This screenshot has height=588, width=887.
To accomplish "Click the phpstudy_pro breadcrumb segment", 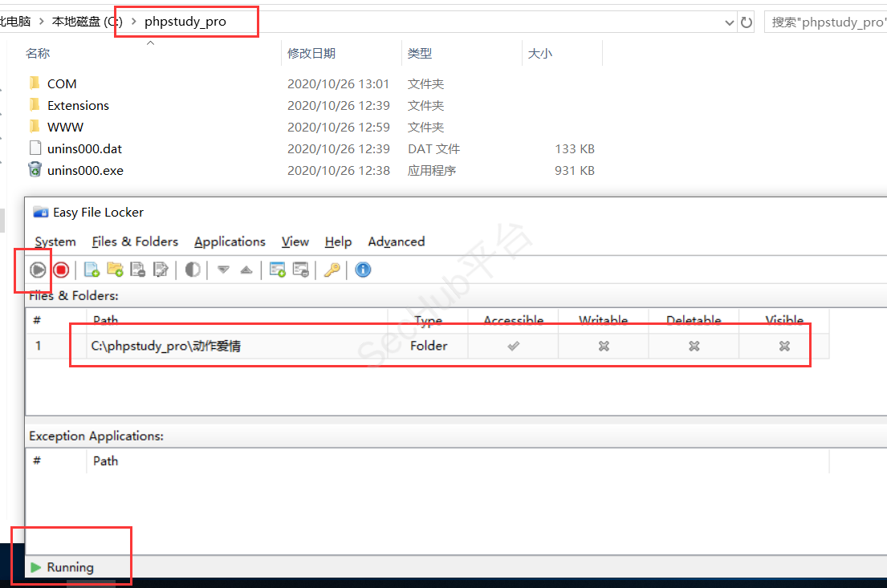I will [185, 22].
